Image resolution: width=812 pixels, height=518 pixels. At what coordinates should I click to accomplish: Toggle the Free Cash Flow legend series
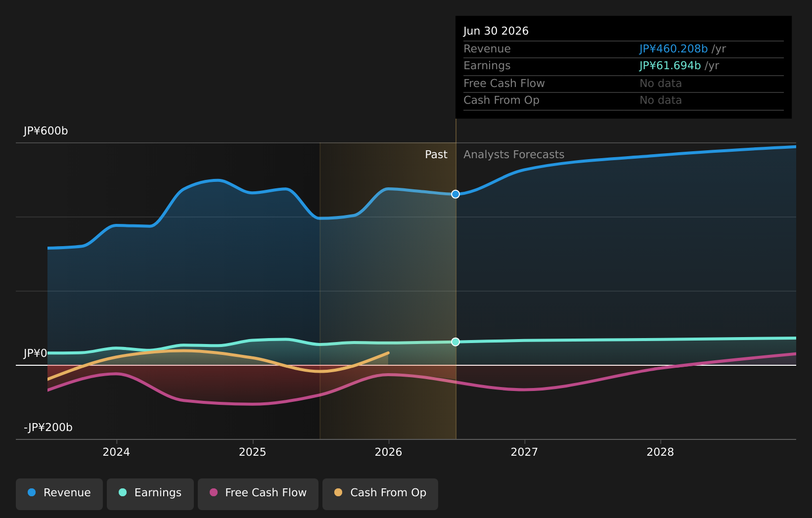click(x=258, y=494)
